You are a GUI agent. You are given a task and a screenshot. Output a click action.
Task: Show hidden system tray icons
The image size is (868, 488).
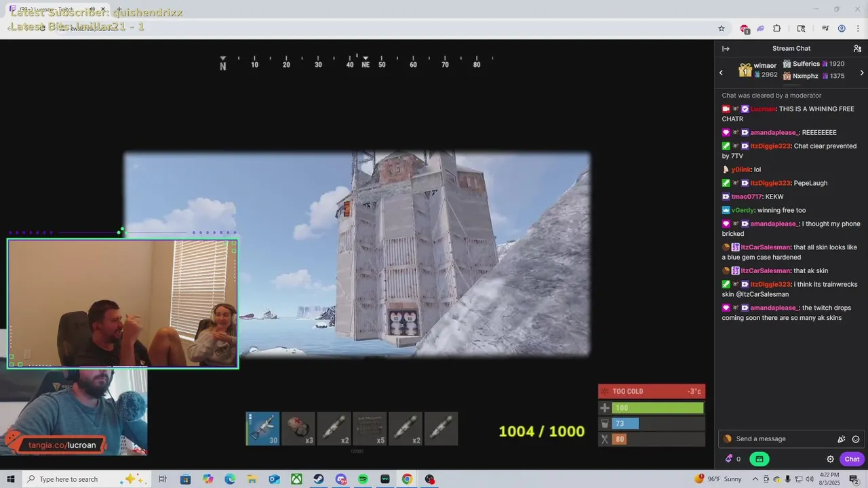pos(756,479)
